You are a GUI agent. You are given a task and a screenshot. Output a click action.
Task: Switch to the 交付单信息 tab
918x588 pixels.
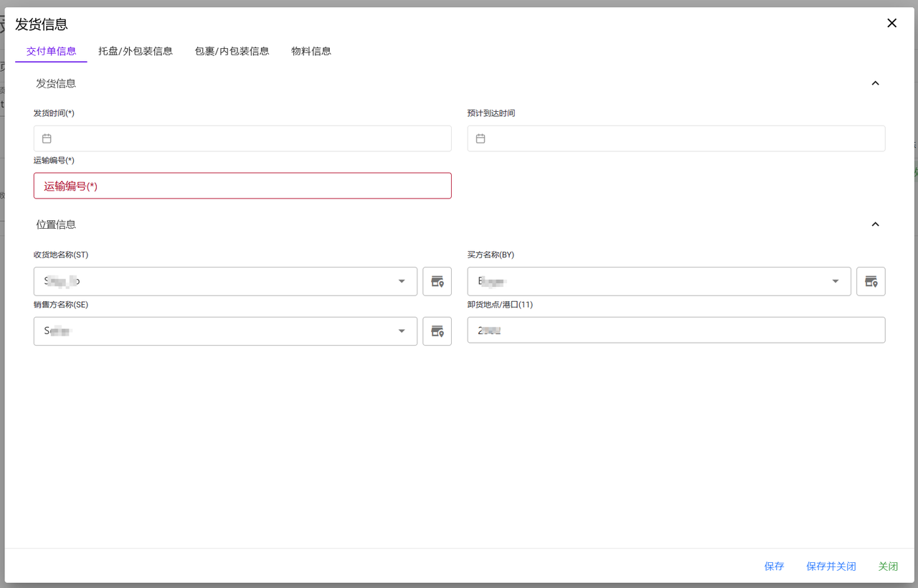[x=51, y=51]
